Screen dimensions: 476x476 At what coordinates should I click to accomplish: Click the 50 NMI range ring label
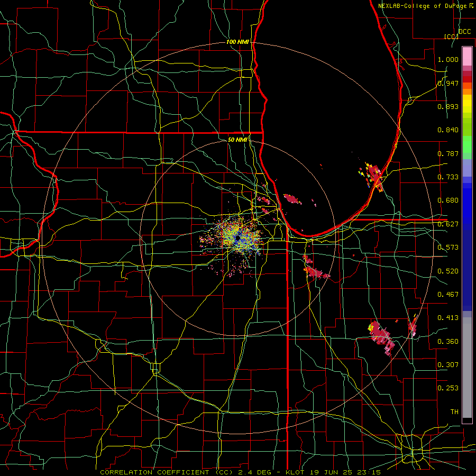tap(237, 140)
